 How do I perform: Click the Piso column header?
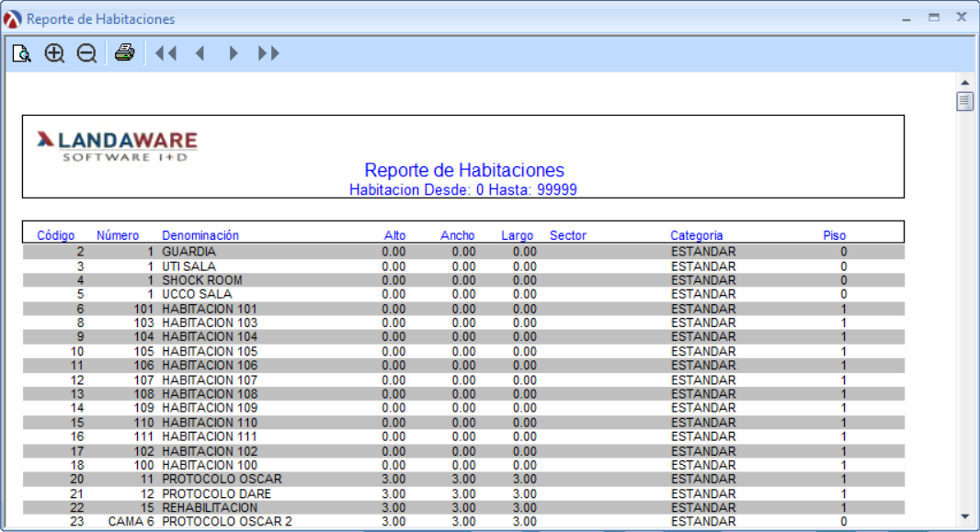pos(835,235)
